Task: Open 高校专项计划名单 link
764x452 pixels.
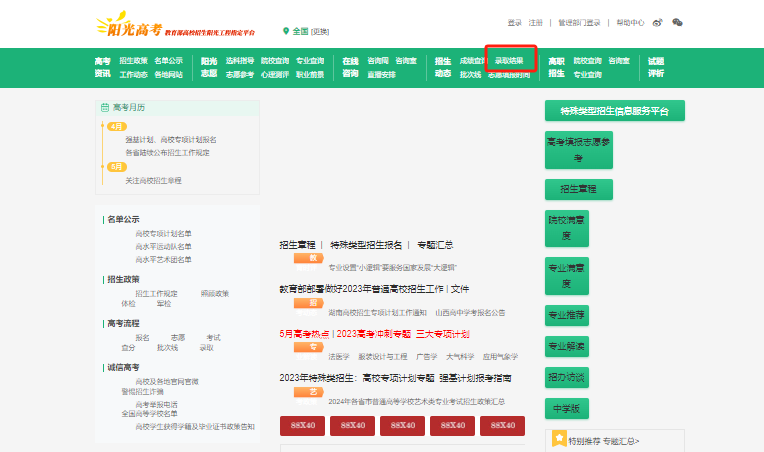Action: click(x=163, y=234)
